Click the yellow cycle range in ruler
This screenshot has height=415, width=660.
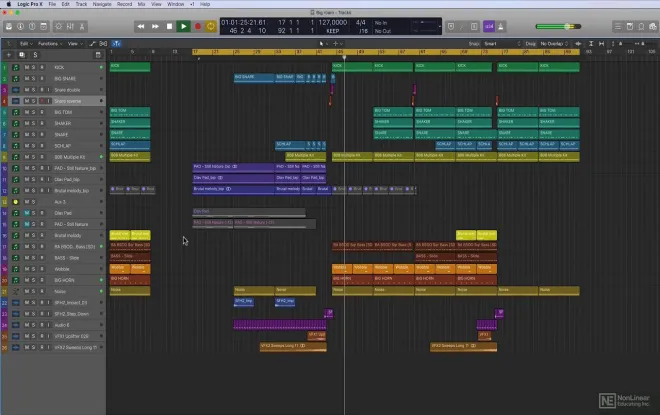(386, 52)
